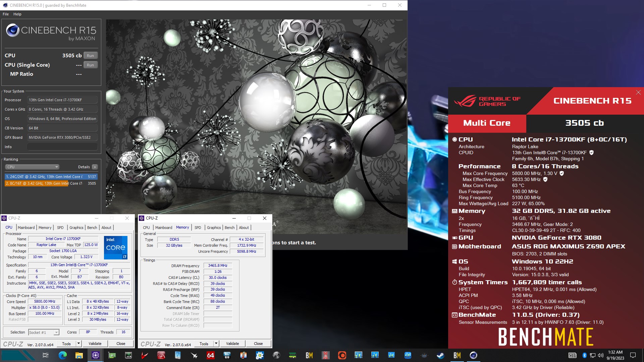Viewport: 644px width, 362px height.
Task: Open the About tab in left CPU-Z
Action: (x=106, y=228)
